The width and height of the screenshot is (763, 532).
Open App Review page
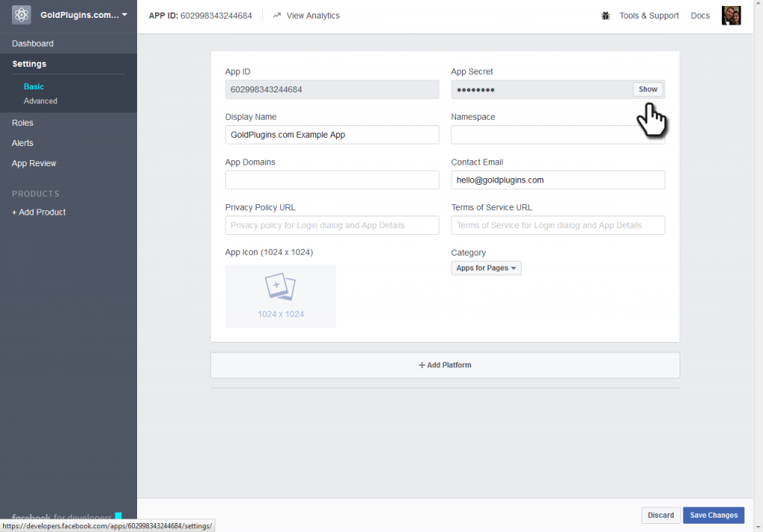(34, 163)
